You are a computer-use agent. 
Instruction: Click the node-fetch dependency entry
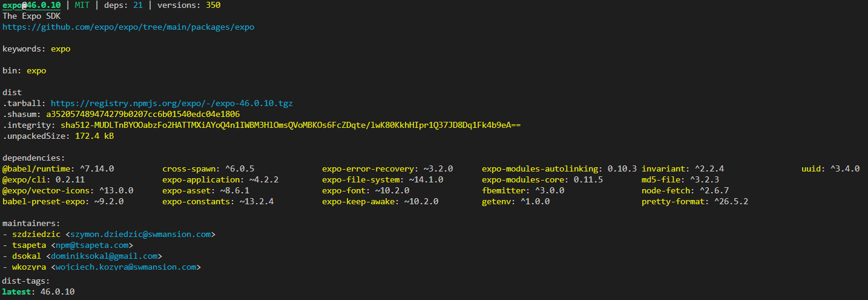pyautogui.click(x=685, y=191)
